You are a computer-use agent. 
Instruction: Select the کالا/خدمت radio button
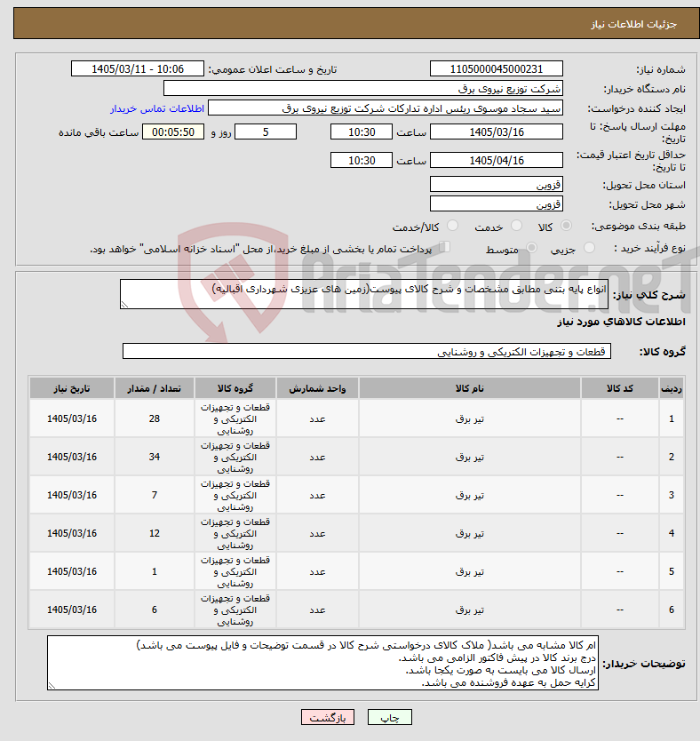coord(452,226)
